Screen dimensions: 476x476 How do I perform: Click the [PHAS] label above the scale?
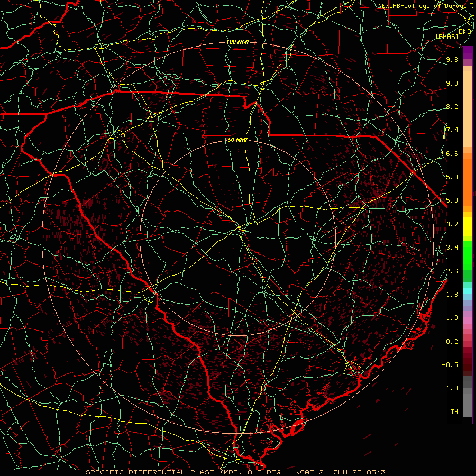(x=447, y=36)
